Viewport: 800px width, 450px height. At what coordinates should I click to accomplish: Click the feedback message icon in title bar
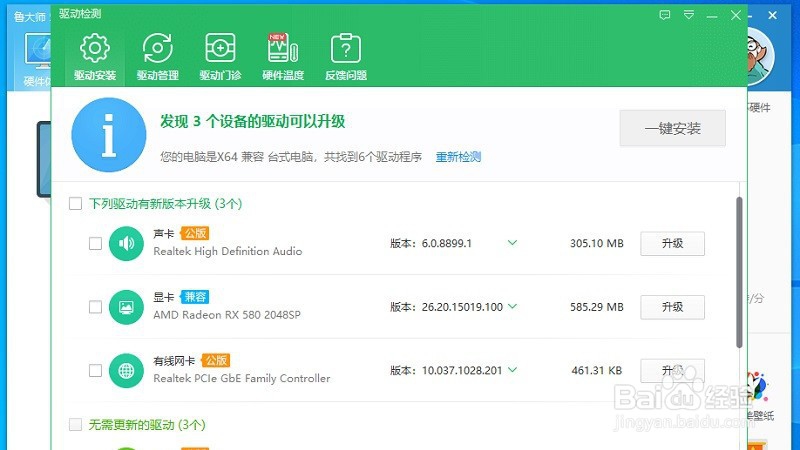coord(665,15)
